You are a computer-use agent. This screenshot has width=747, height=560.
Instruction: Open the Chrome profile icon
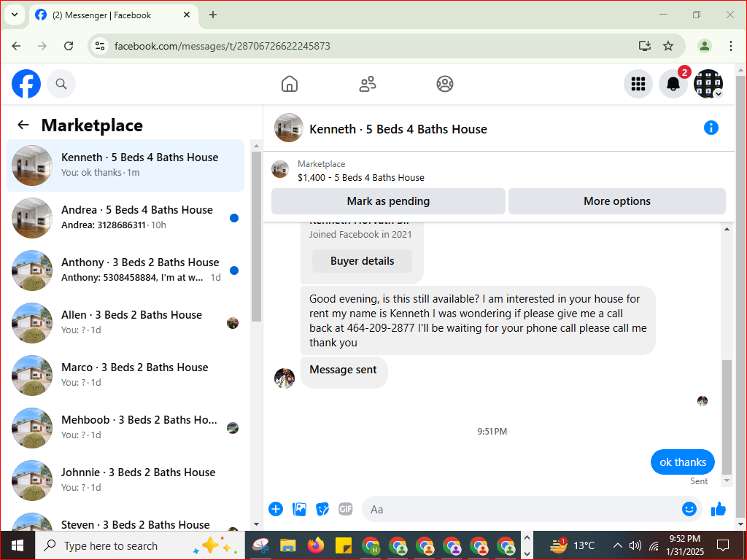(x=705, y=46)
